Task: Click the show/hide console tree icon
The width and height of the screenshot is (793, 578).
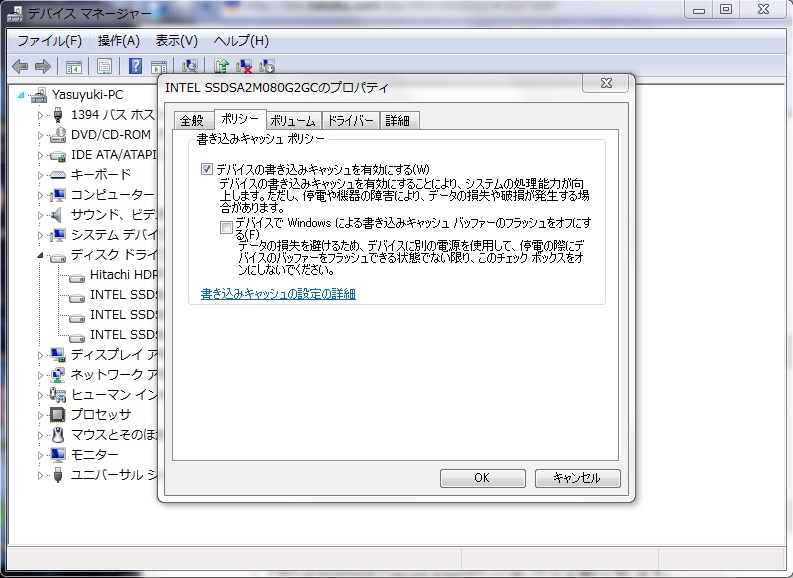Action: click(74, 66)
